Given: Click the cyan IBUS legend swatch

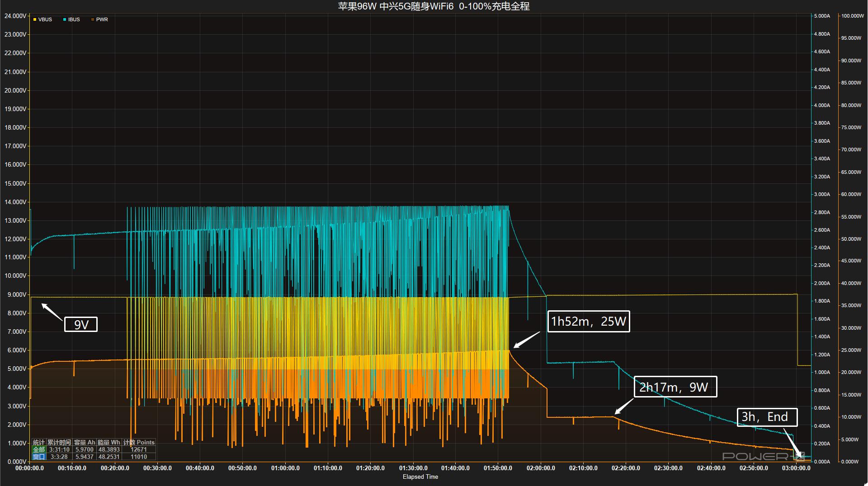Looking at the screenshot, I should coord(65,19).
